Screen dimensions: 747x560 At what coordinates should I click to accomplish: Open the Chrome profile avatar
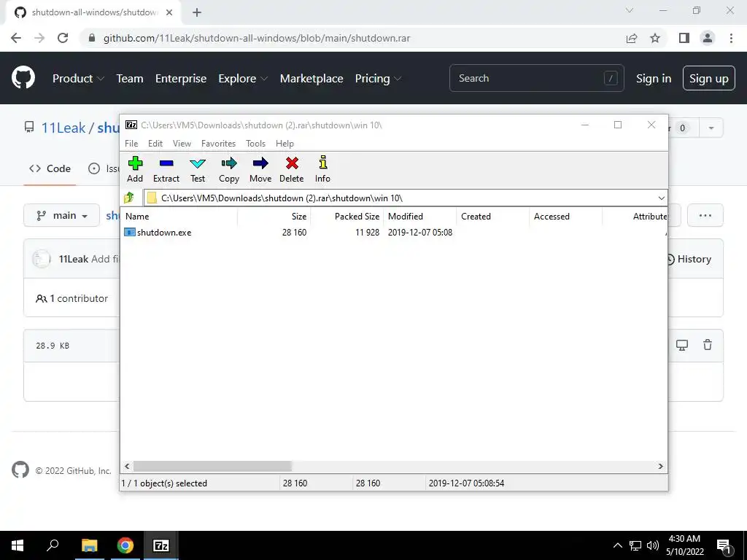708,38
